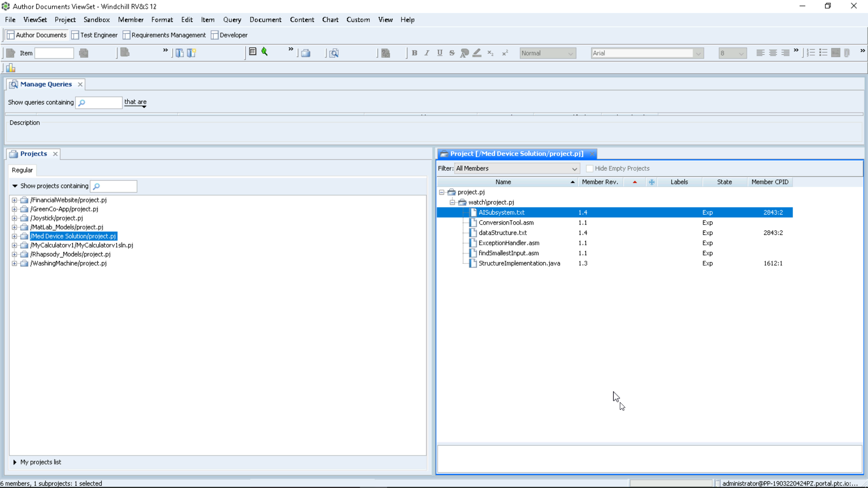868x488 pixels.
Task: Align text left
Action: coord(761,53)
